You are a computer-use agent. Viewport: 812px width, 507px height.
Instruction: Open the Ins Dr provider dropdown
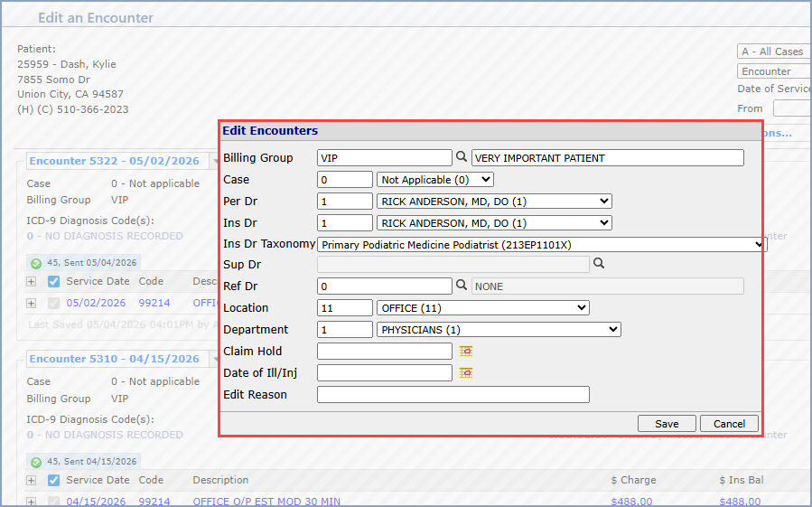tap(494, 223)
